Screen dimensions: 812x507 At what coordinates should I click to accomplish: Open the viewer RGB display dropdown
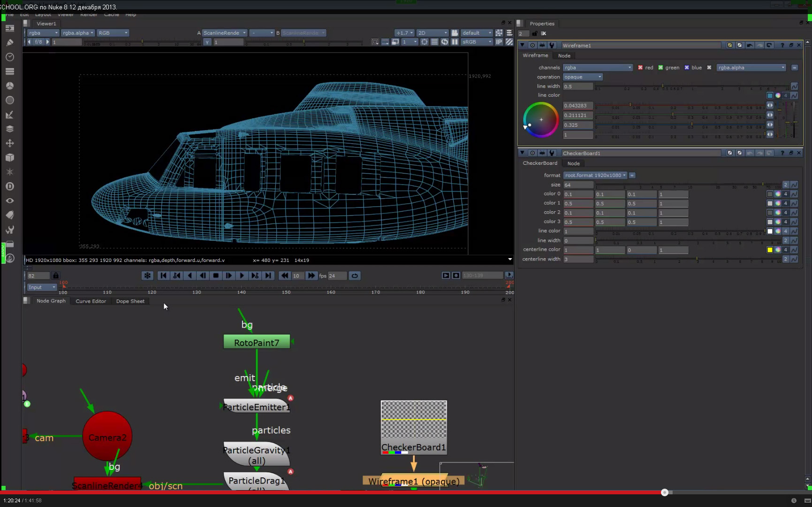click(x=113, y=33)
